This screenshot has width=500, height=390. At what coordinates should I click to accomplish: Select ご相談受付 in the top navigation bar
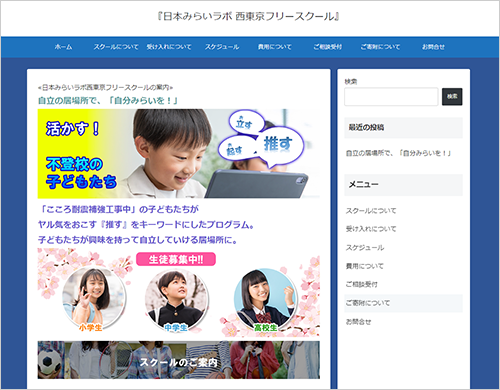[327, 47]
